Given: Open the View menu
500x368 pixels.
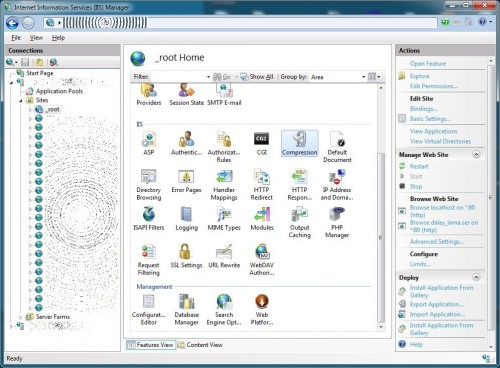Looking at the screenshot, I should pyautogui.click(x=36, y=38).
